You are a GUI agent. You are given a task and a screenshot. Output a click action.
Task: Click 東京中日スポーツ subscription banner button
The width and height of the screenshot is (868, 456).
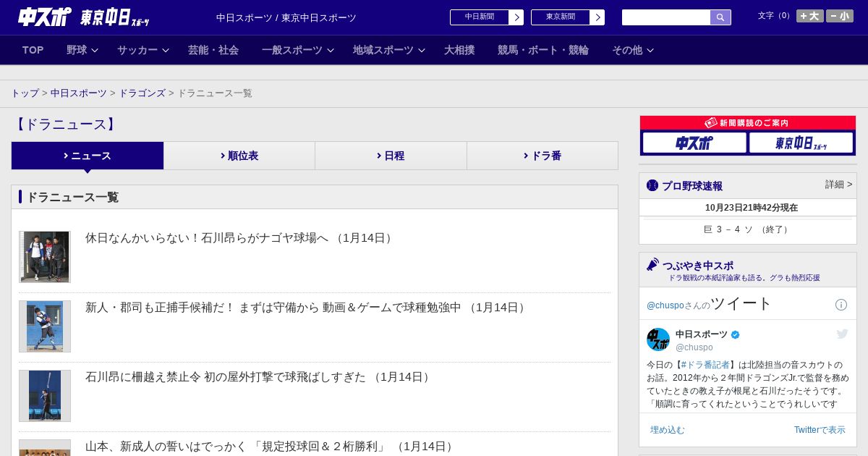click(x=801, y=143)
